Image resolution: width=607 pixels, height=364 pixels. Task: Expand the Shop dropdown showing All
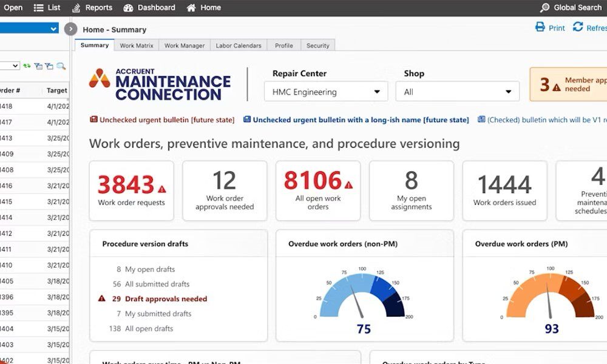point(457,92)
